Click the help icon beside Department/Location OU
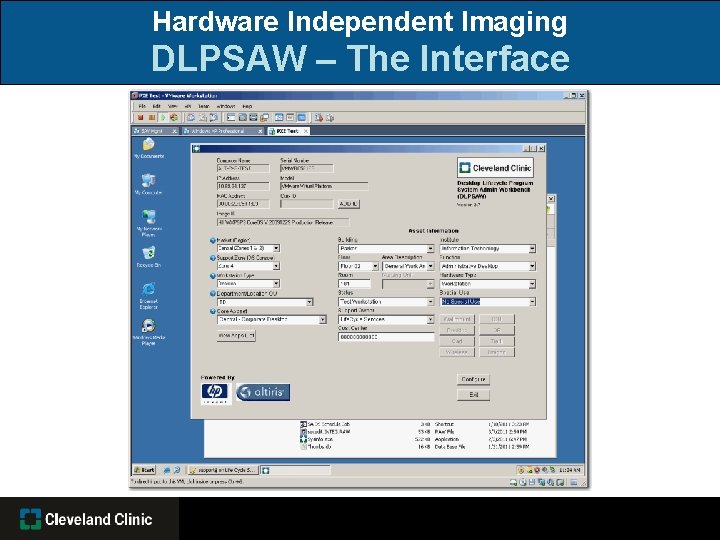 tap(213, 293)
